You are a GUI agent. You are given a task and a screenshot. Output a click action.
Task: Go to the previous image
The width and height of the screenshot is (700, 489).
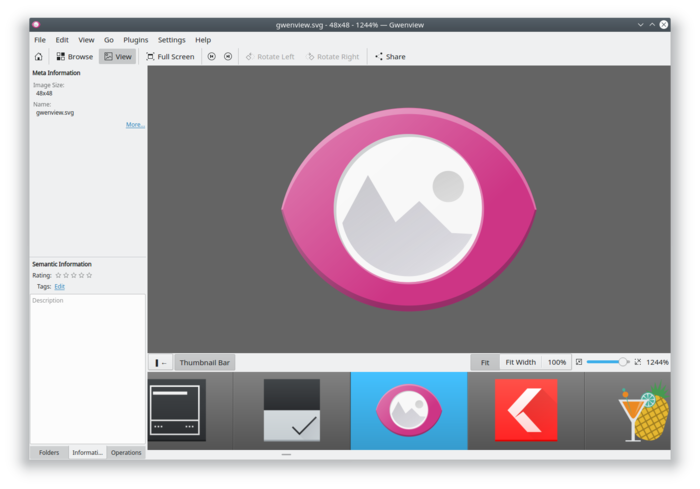click(x=211, y=57)
